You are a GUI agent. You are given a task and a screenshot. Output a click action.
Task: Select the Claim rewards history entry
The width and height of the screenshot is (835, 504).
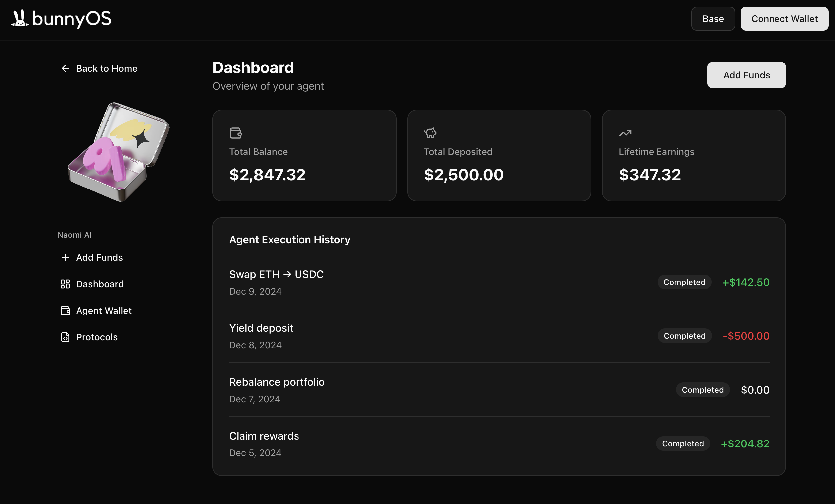264,436
